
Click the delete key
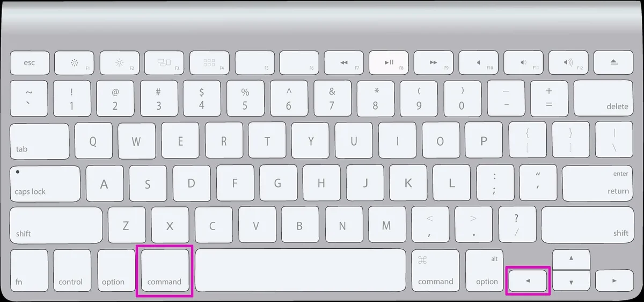coord(604,97)
